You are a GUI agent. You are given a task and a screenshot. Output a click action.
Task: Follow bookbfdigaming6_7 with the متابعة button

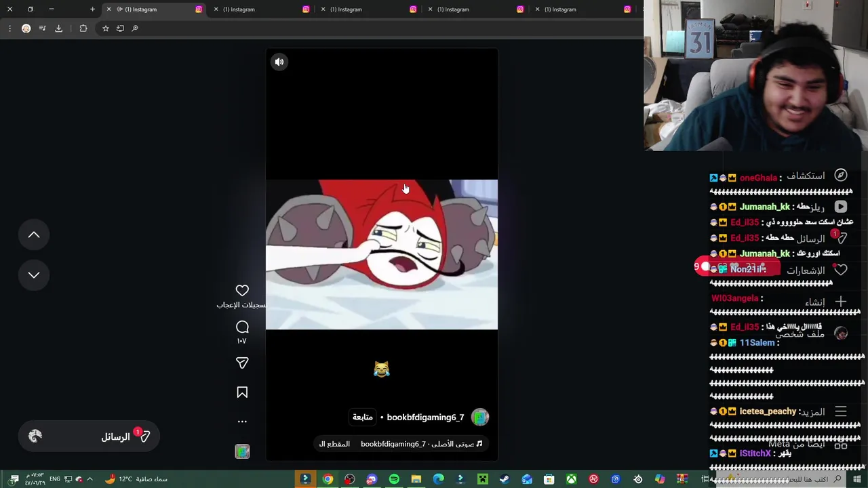coord(363,418)
